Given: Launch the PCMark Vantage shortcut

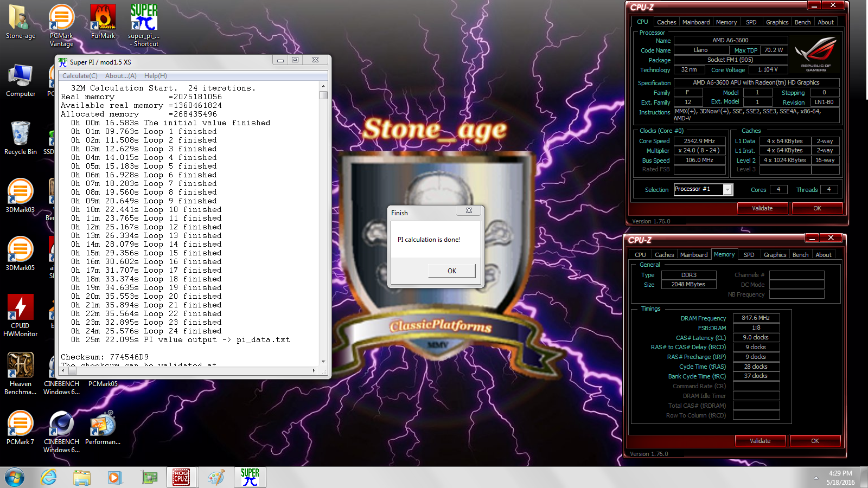Looking at the screenshot, I should click(61, 25).
